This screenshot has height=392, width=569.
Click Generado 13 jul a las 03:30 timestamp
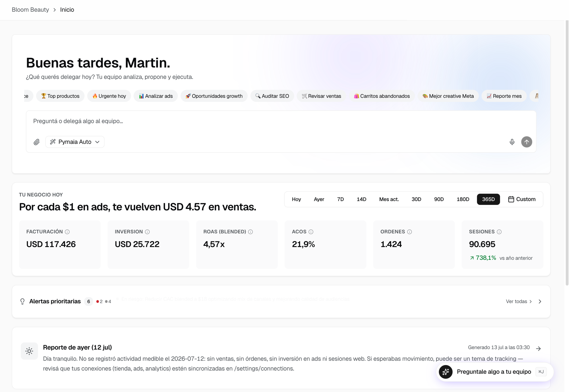coord(499,347)
